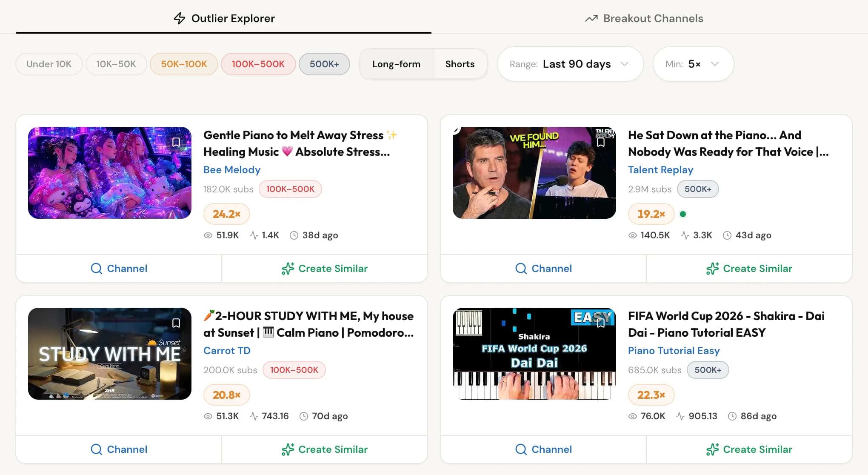This screenshot has width=868, height=475.
Task: Bookmark the Gentle Piano video thumbnail
Action: pyautogui.click(x=176, y=142)
